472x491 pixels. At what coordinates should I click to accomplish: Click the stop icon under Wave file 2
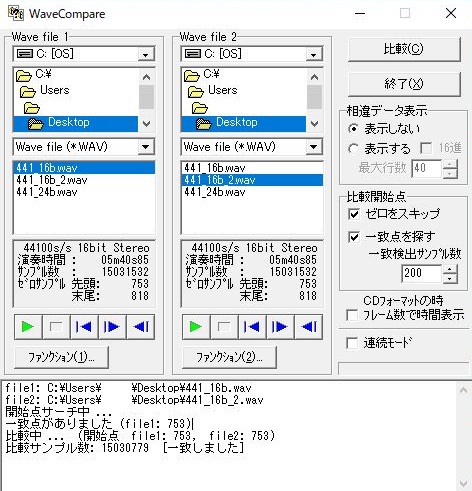[x=224, y=327]
